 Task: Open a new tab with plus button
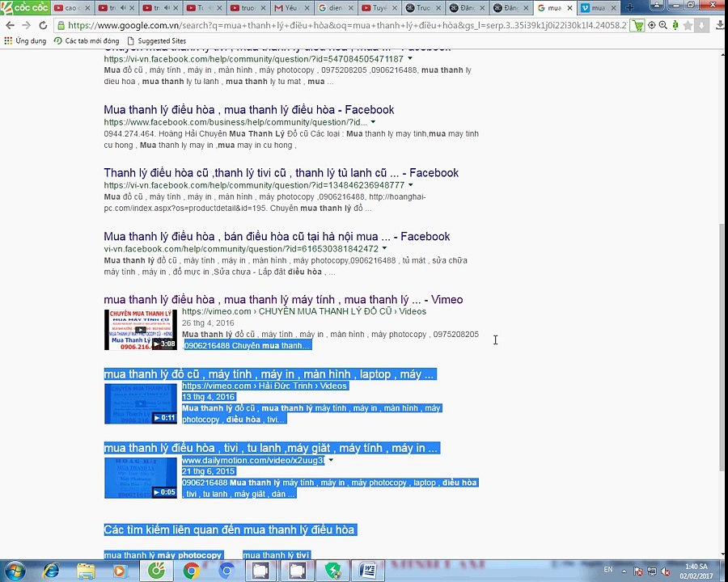coord(630,7)
